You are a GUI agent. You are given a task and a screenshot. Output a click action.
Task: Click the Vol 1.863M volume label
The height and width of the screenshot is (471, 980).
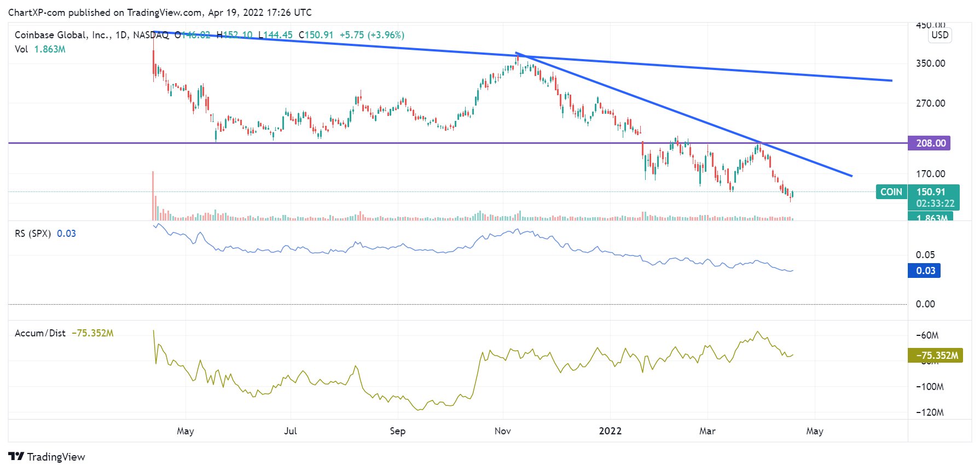(x=40, y=49)
